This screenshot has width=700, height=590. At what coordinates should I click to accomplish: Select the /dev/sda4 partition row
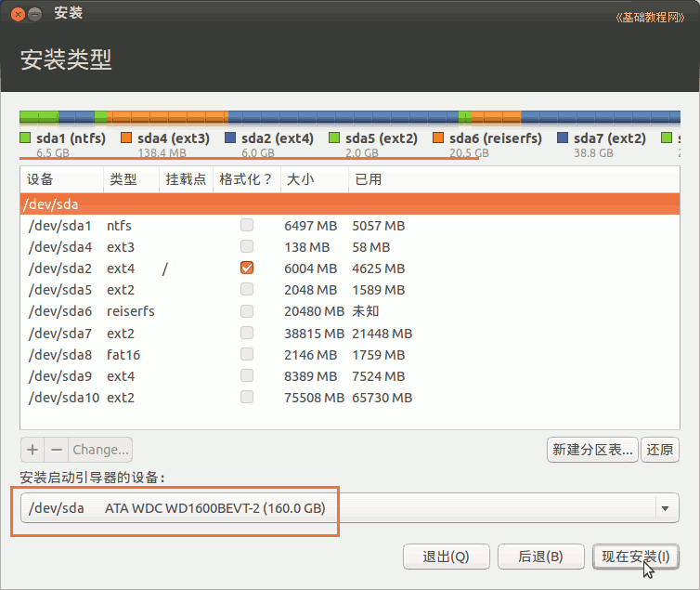(x=350, y=247)
